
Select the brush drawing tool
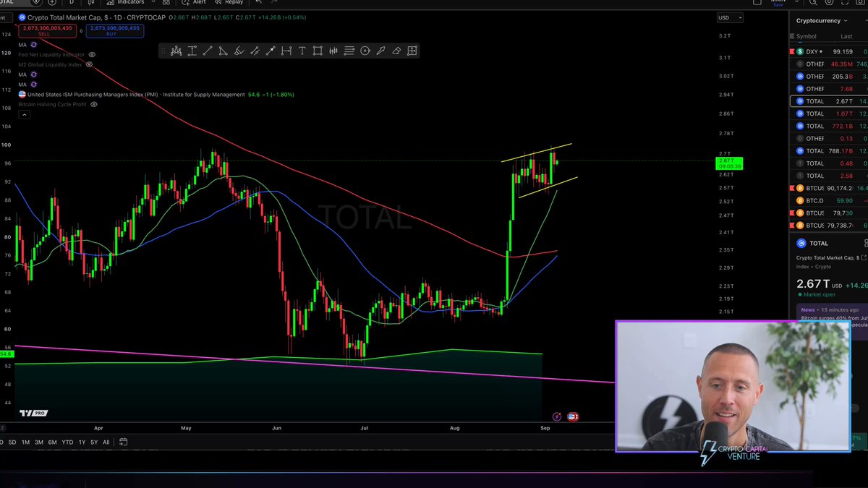[239, 51]
